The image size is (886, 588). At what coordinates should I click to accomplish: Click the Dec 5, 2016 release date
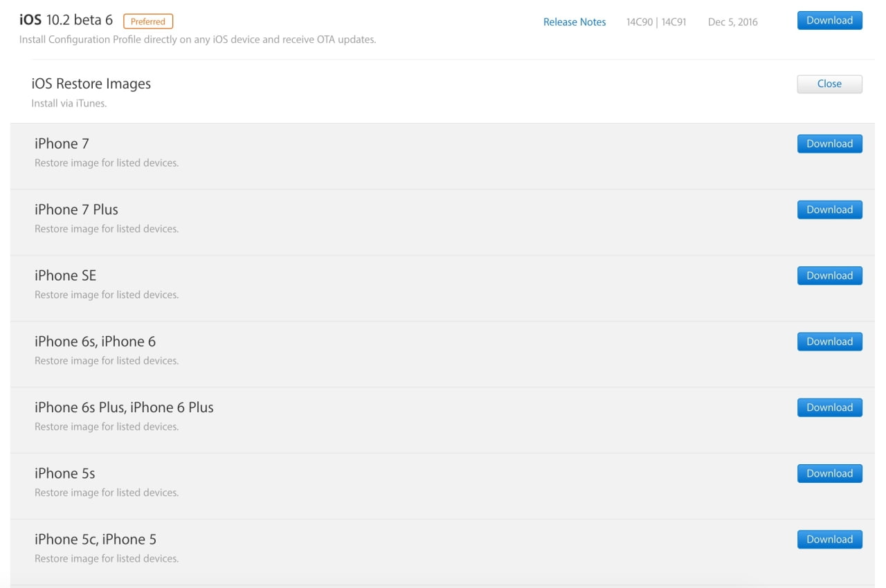click(732, 22)
